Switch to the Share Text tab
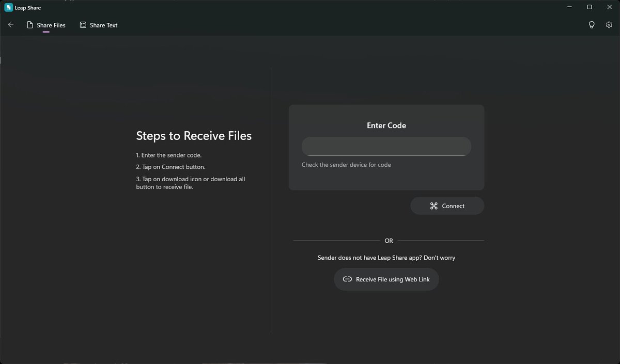620x364 pixels. click(x=99, y=25)
